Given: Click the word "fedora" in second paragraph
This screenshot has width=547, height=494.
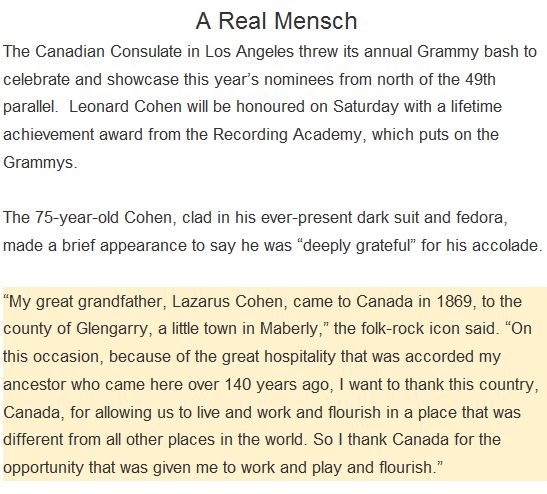Looking at the screenshot, I should (x=479, y=218).
